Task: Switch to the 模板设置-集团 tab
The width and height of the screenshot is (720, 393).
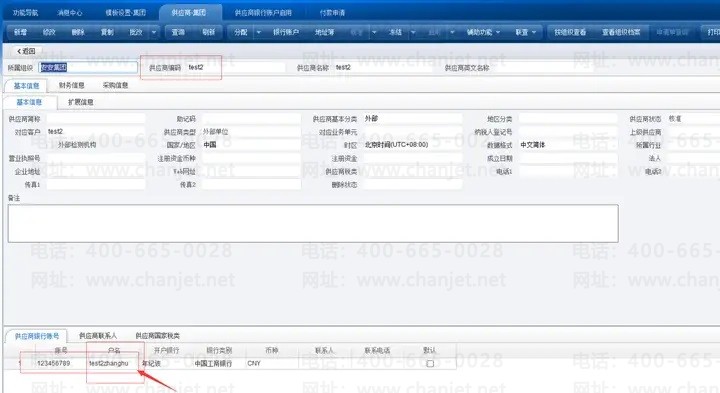Action: click(126, 13)
